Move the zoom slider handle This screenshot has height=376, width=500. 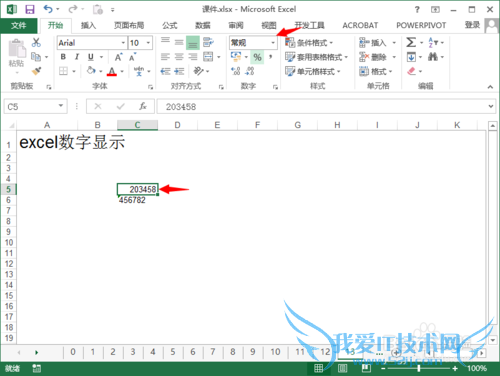pos(419,368)
